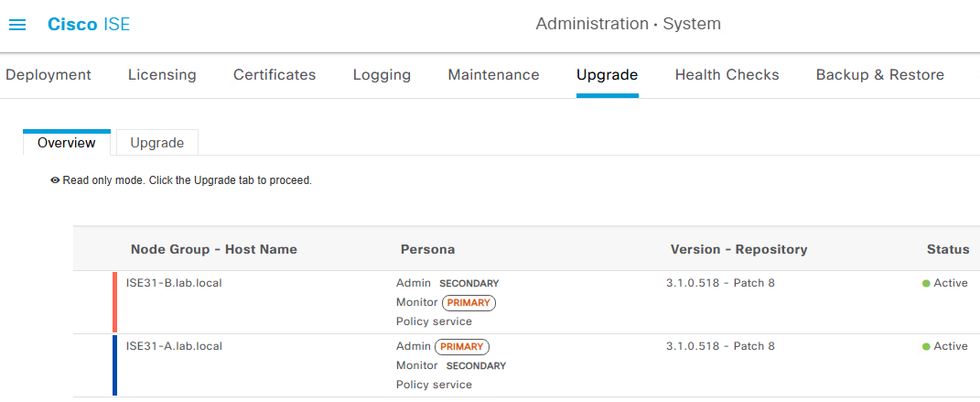
Task: Select the Overview sub-tab
Action: [66, 143]
